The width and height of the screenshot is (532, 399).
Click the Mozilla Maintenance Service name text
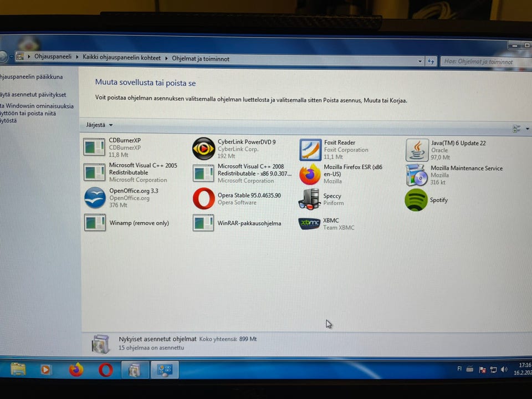click(467, 168)
